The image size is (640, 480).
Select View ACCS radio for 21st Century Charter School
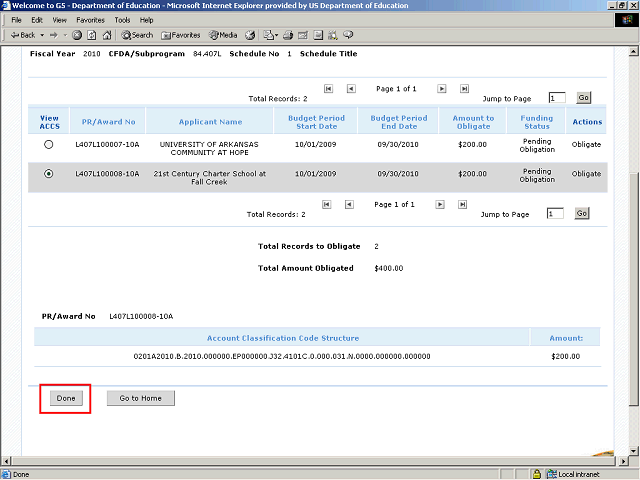click(49, 174)
